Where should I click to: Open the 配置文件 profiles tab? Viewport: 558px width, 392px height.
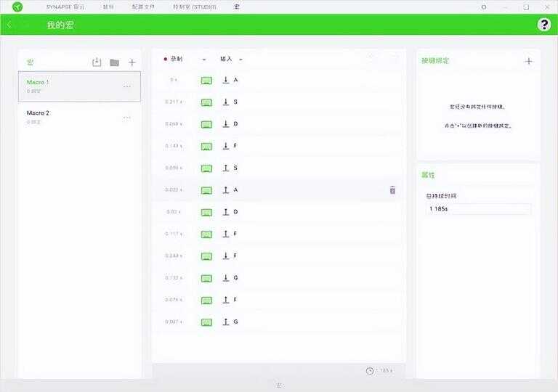click(x=143, y=7)
